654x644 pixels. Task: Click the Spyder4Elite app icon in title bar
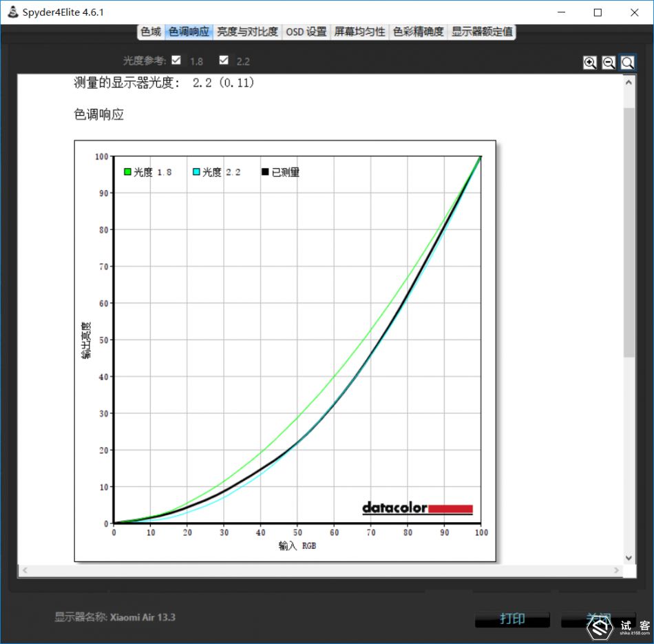[12, 12]
